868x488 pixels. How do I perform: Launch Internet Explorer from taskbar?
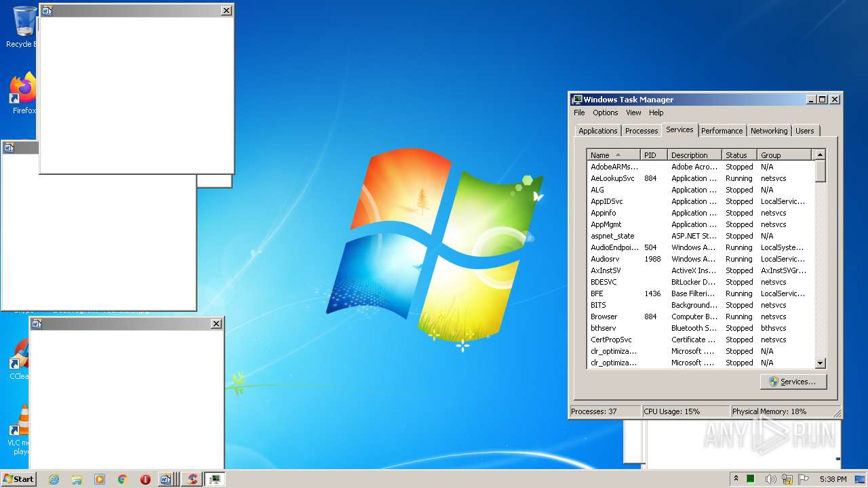pyautogui.click(x=54, y=479)
